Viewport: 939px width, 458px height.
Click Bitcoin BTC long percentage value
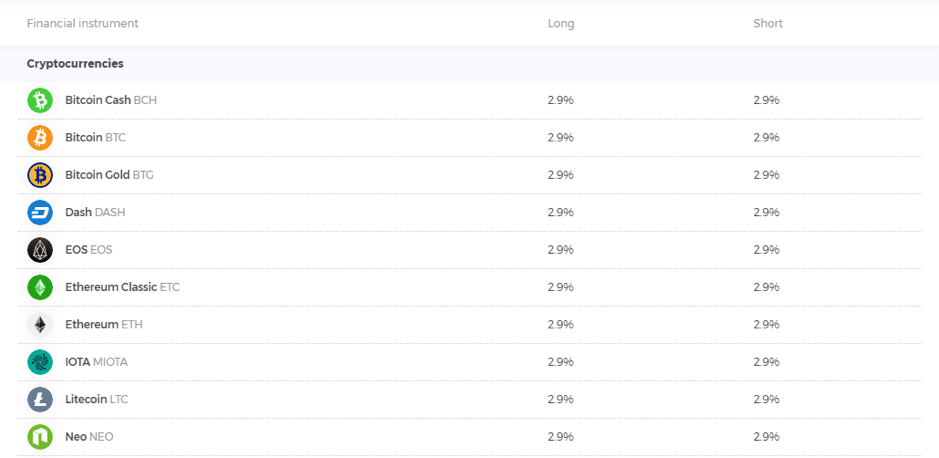click(x=561, y=138)
